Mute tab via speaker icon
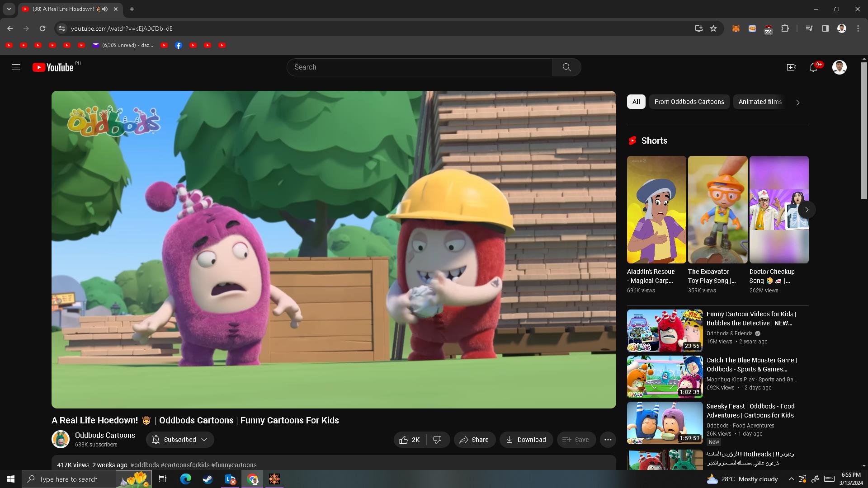The height and width of the screenshot is (488, 868). [x=105, y=9]
